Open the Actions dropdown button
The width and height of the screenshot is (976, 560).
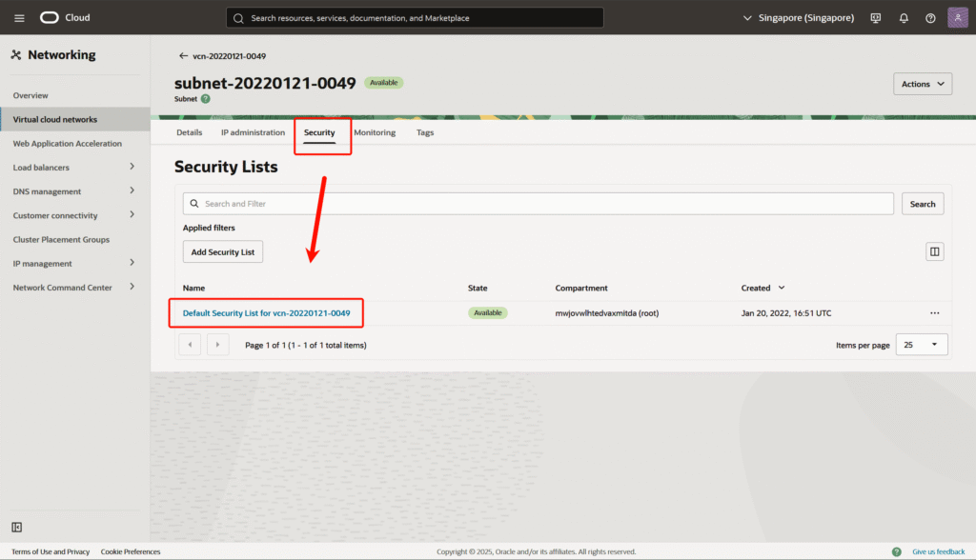click(922, 84)
